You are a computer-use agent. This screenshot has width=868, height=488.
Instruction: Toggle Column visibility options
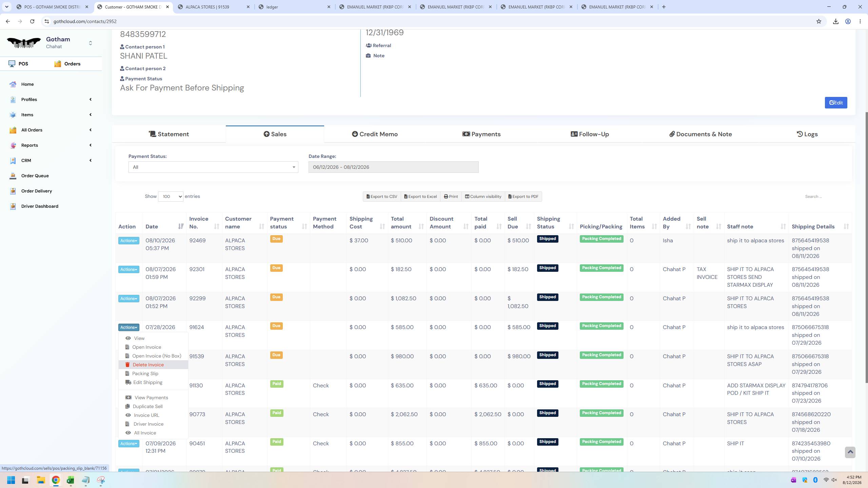tap(483, 197)
